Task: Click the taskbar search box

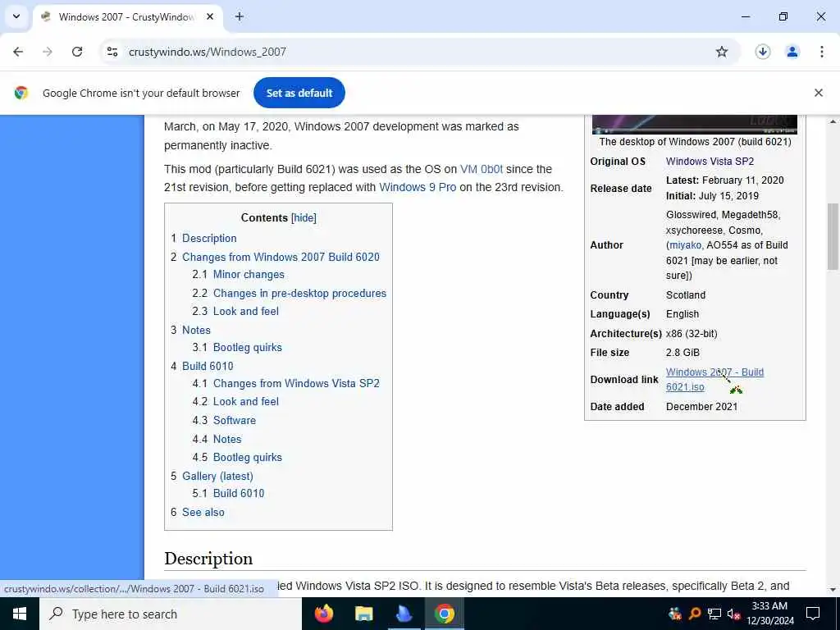Action: [171, 614]
